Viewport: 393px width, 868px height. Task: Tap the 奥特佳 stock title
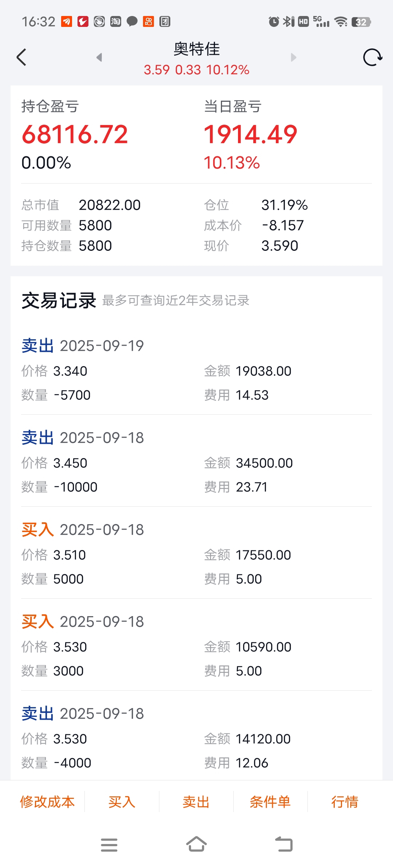click(x=196, y=49)
